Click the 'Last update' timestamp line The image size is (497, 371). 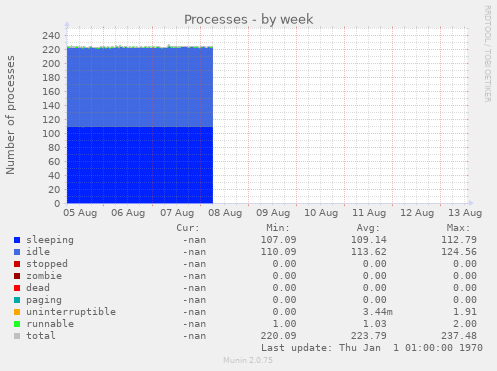tap(372, 348)
